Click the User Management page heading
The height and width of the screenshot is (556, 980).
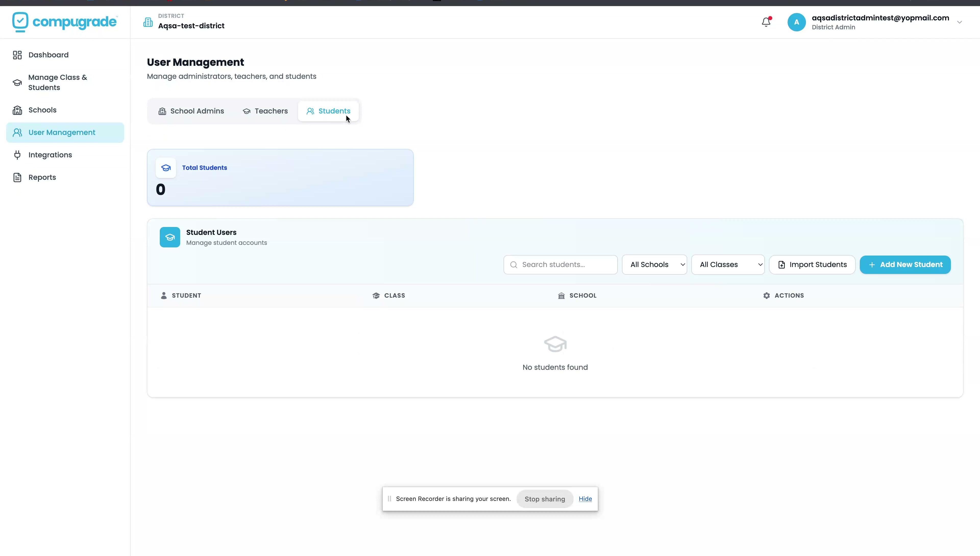[196, 62]
